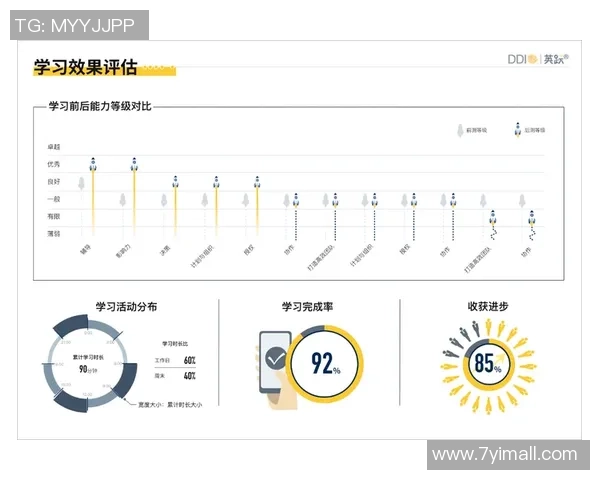Click the 学习前后能力等级对比 section heading
The height and width of the screenshot is (480, 600).
click(100, 106)
